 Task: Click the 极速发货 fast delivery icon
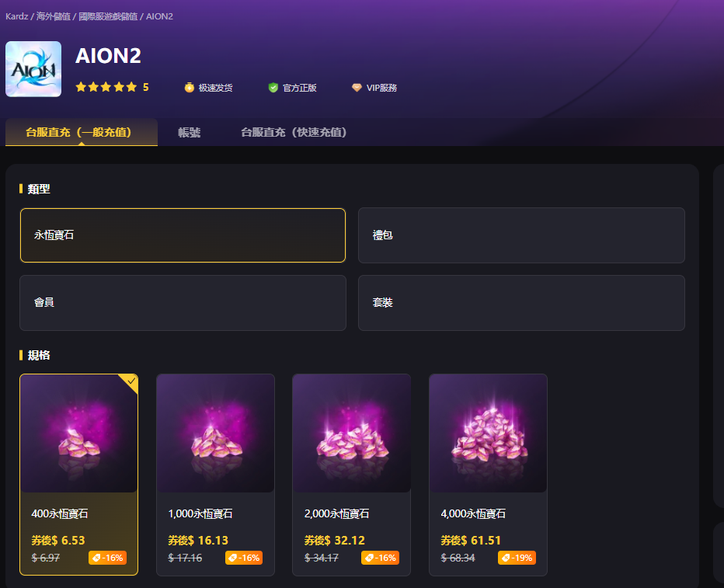(x=190, y=87)
